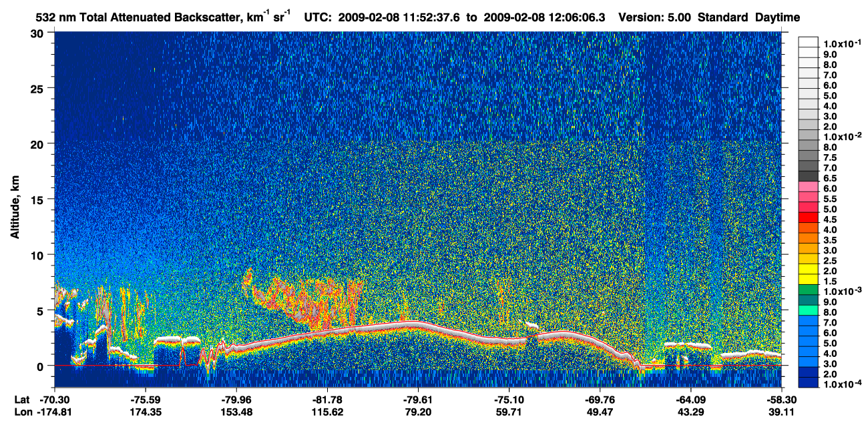Click latitude value '-64.09'
868x445 pixels.
[690, 400]
